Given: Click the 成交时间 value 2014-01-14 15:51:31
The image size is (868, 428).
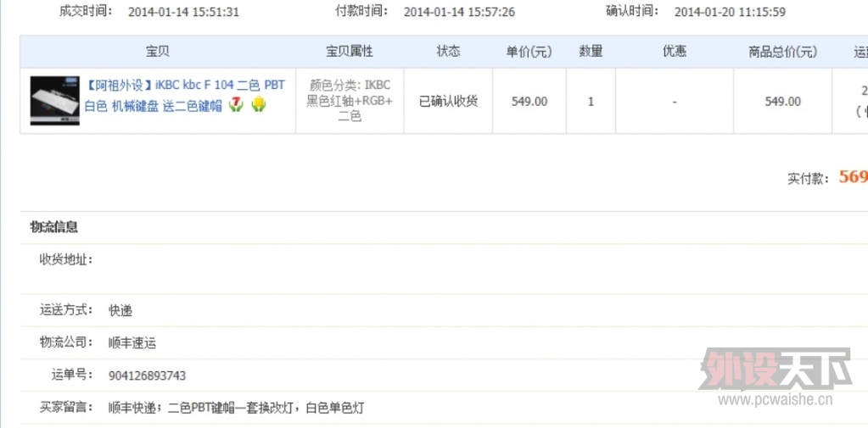Looking at the screenshot, I should pyautogui.click(x=184, y=12).
